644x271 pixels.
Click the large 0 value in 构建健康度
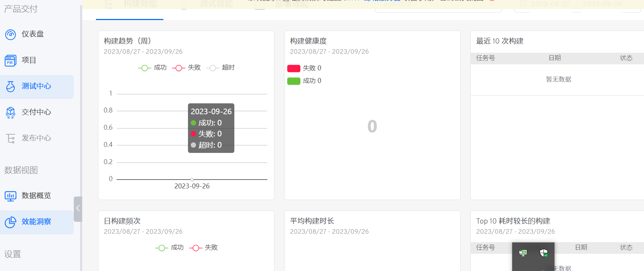[372, 127]
